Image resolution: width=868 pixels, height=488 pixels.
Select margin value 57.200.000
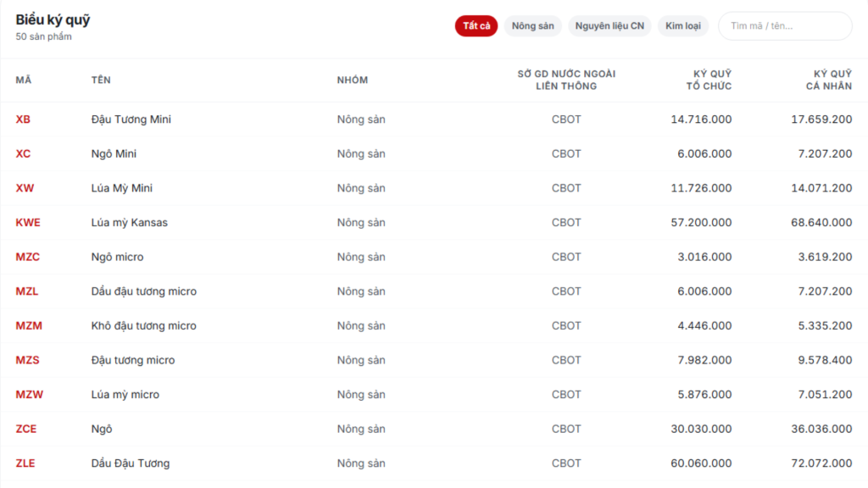tap(701, 223)
